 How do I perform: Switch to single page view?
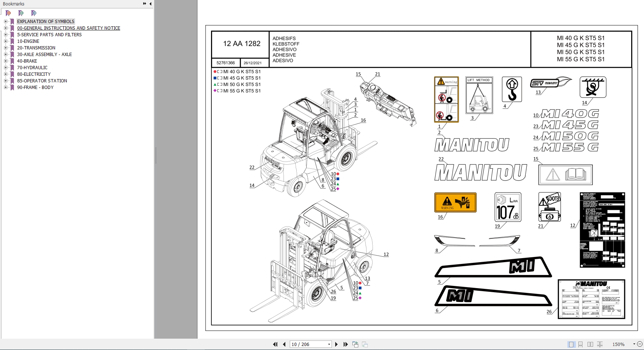pos(571,344)
